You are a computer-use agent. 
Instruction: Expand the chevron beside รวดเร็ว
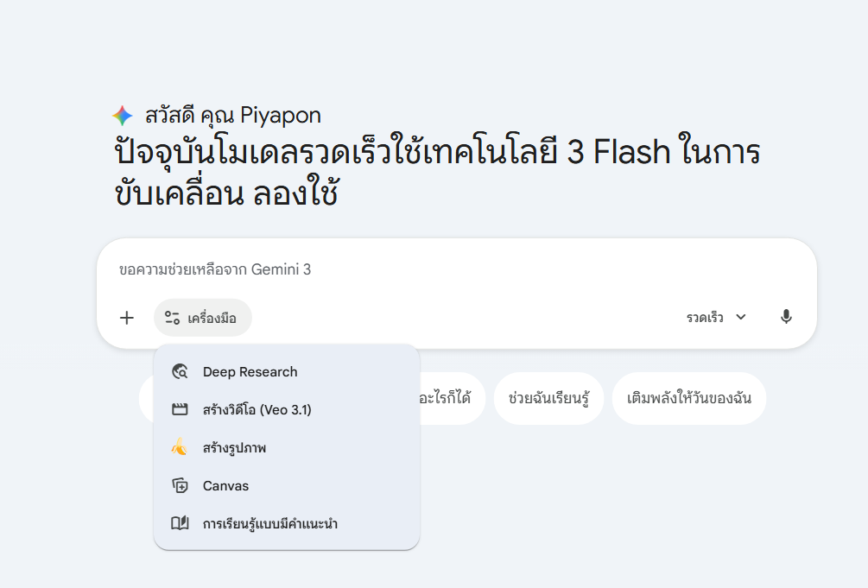click(x=741, y=318)
